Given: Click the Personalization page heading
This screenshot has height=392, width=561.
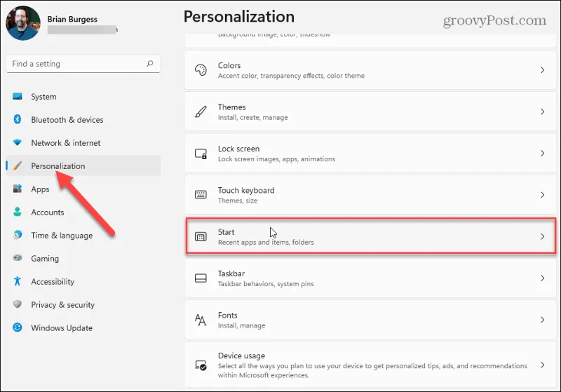Looking at the screenshot, I should point(239,16).
